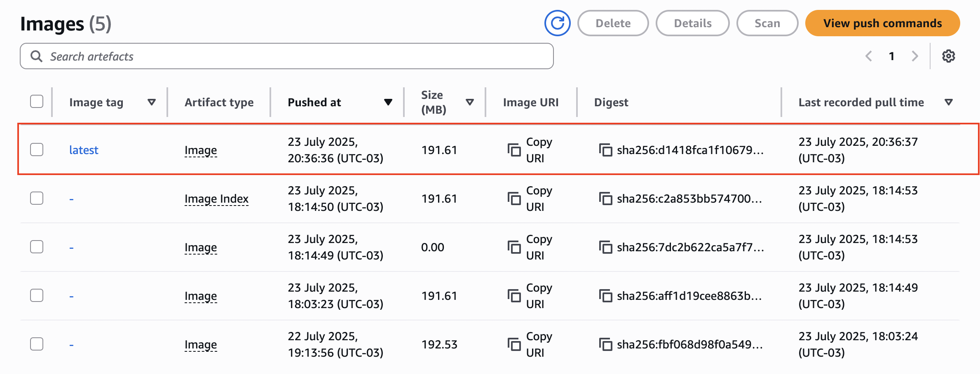Tick the checkbox for the latest image
Image resolution: width=980 pixels, height=374 pixels.
37,150
